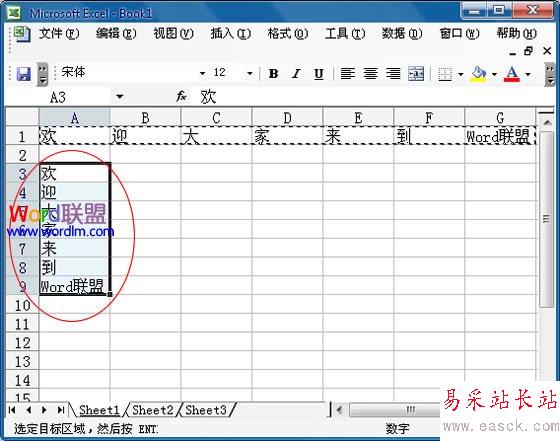Image resolution: width=560 pixels, height=441 pixels.
Task: Align text right in toolbar
Action: click(393, 74)
